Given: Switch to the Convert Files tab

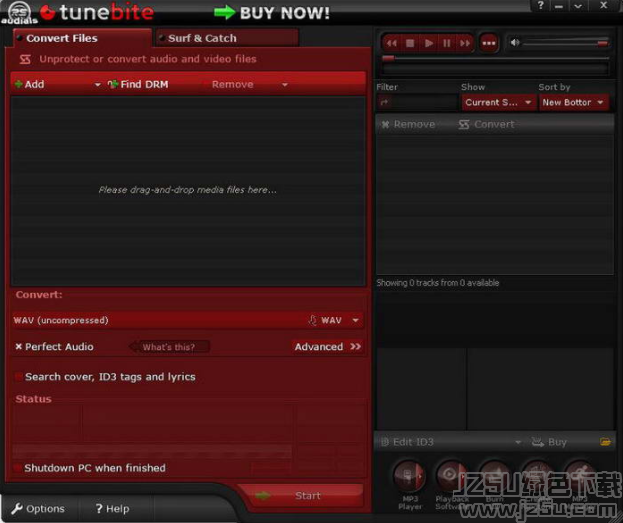Looking at the screenshot, I should (x=81, y=38).
